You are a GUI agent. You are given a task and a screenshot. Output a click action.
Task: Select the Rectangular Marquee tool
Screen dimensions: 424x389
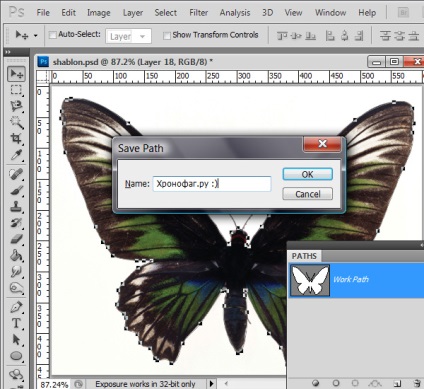pyautogui.click(x=16, y=90)
